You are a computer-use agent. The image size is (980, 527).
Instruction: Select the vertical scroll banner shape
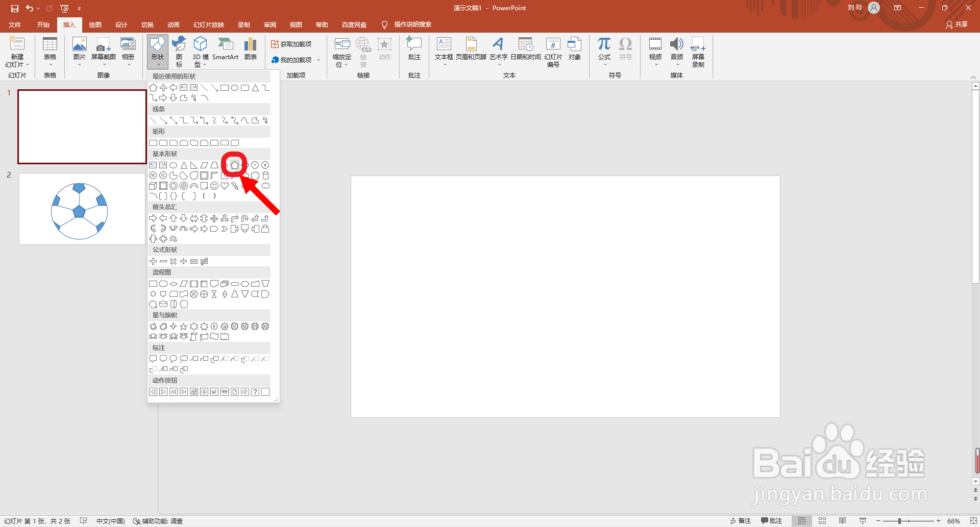point(194,337)
